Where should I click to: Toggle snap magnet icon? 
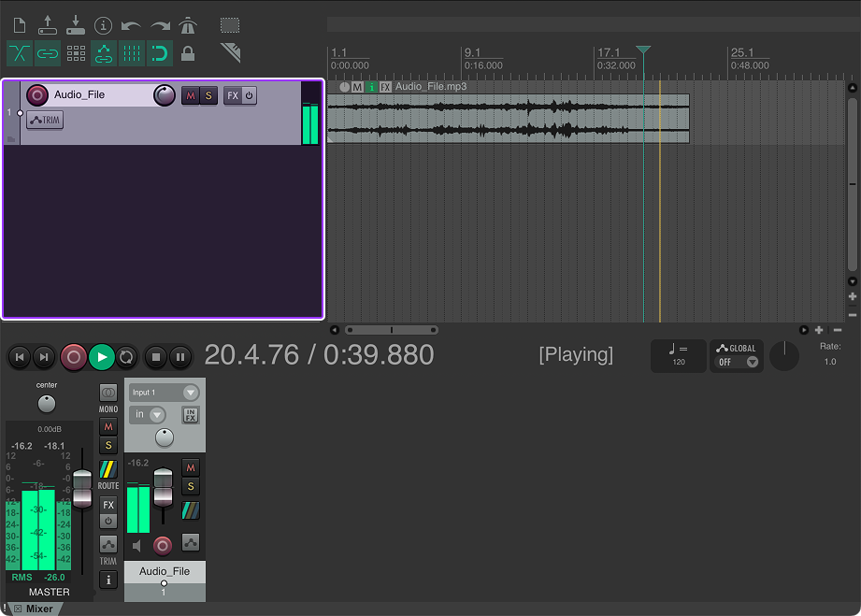point(160,53)
